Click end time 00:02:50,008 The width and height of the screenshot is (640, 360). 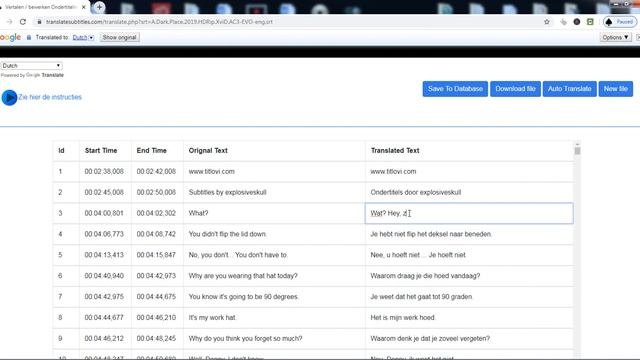coord(156,192)
